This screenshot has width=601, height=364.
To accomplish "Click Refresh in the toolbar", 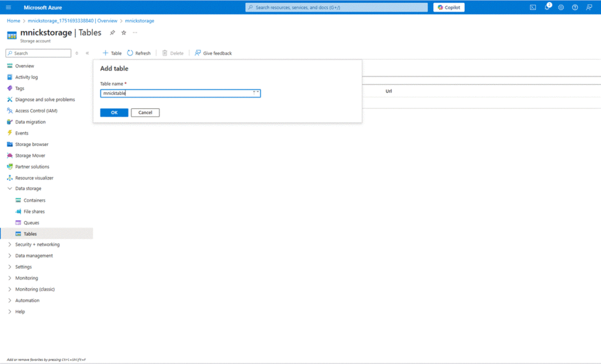I will point(139,53).
